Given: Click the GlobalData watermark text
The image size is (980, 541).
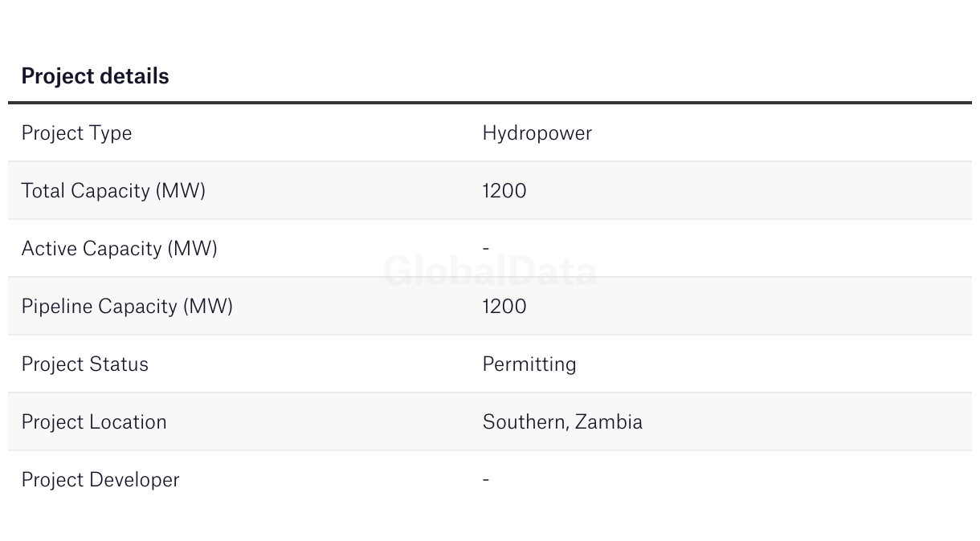Looking at the screenshot, I should (490, 271).
